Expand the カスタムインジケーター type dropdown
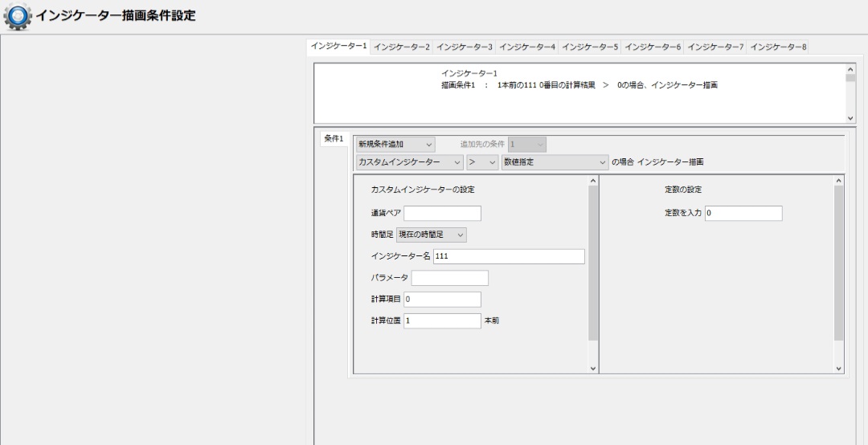This screenshot has width=868, height=445. click(x=410, y=162)
